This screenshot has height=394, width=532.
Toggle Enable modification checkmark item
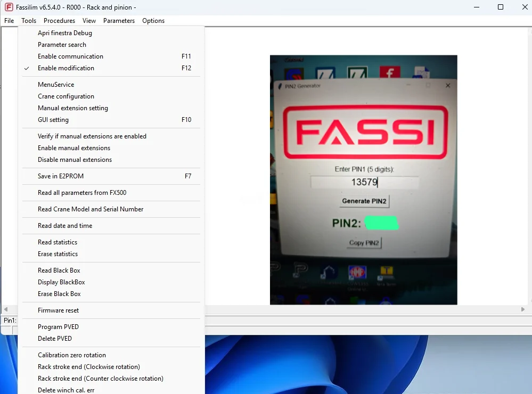[66, 68]
